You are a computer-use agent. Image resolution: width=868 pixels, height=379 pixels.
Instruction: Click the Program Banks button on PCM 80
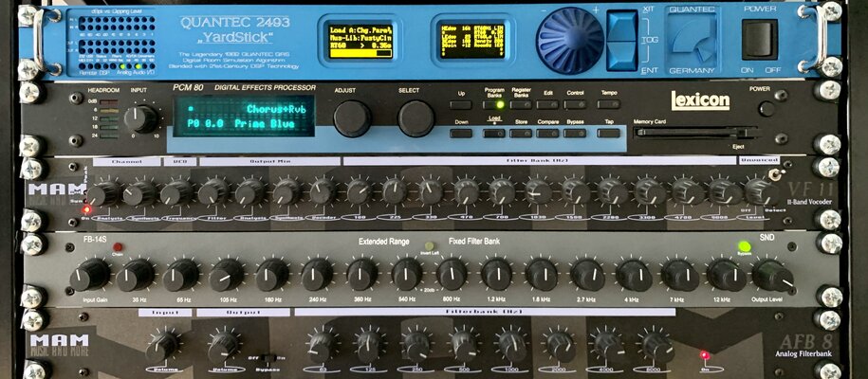494,104
